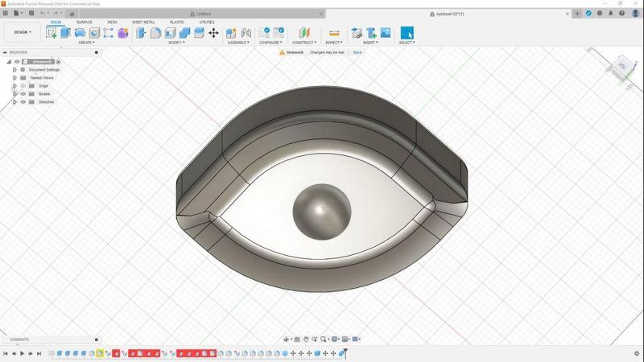Select the Measure tool under Inspect
The image size is (644, 362).
tap(334, 33)
